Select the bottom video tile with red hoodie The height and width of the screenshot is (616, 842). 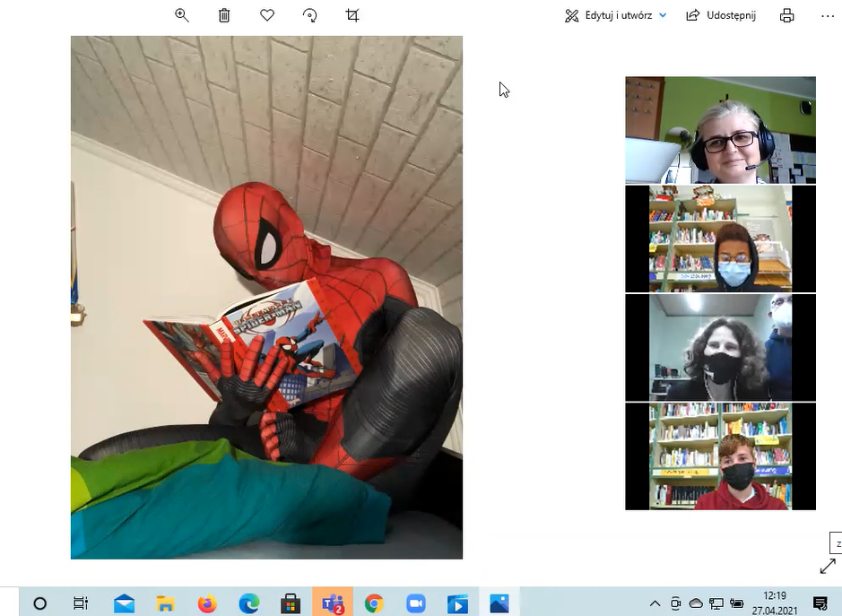coord(720,456)
